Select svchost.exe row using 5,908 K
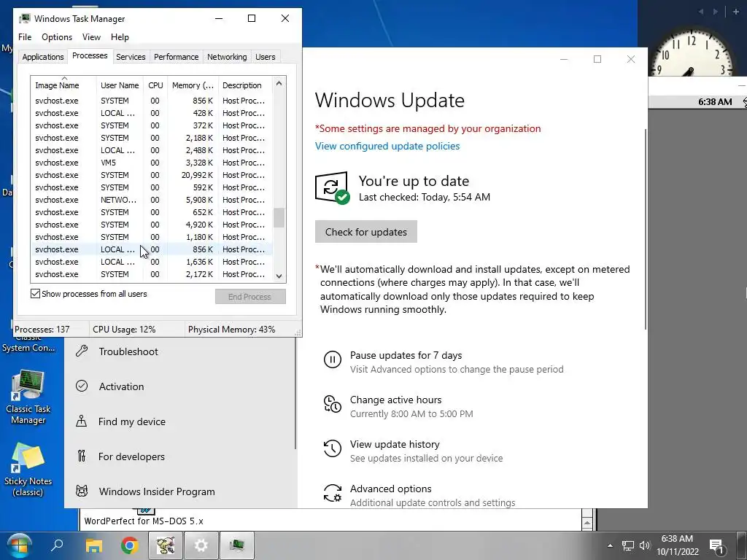The height and width of the screenshot is (560, 747). 152,200
